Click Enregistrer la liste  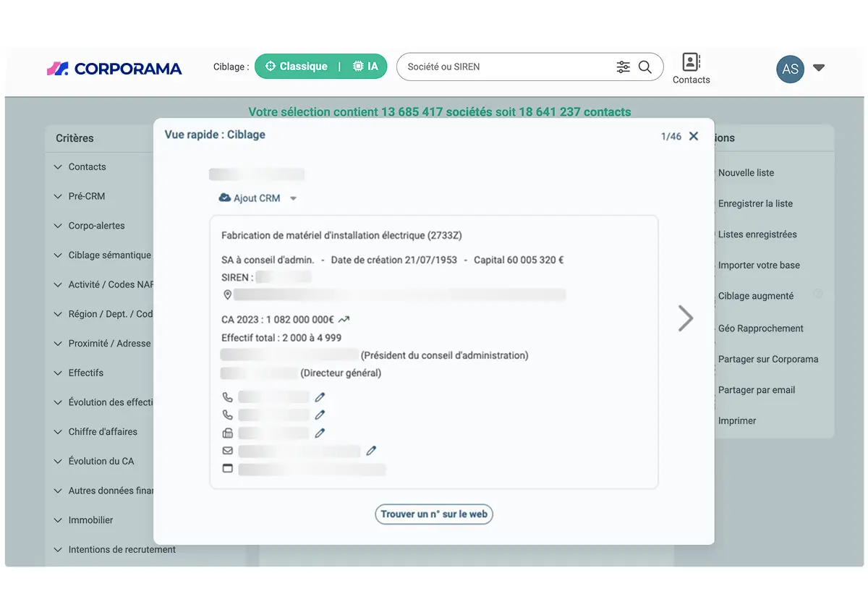pyautogui.click(x=755, y=204)
